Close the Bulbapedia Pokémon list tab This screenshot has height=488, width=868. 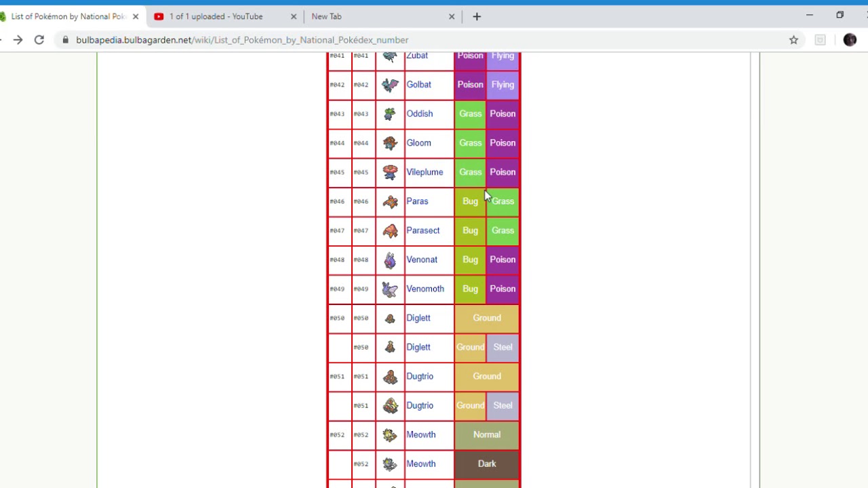[x=135, y=16]
